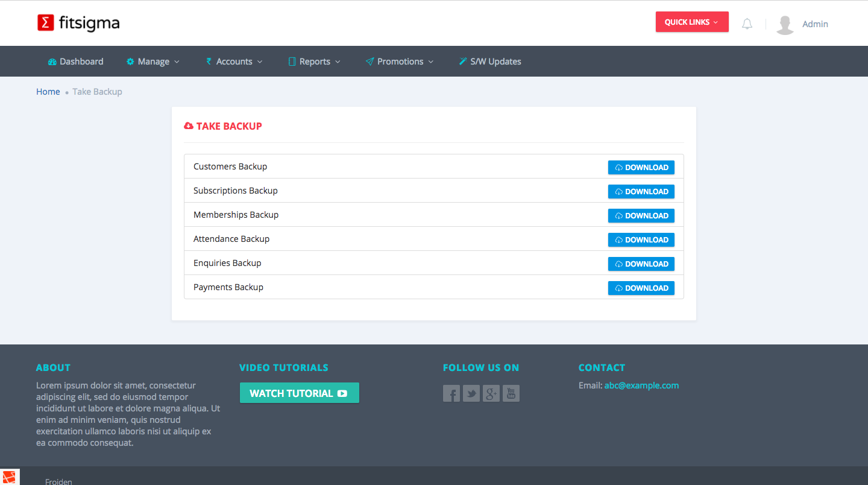Expand the Promotions menu
The width and height of the screenshot is (868, 485).
(400, 62)
